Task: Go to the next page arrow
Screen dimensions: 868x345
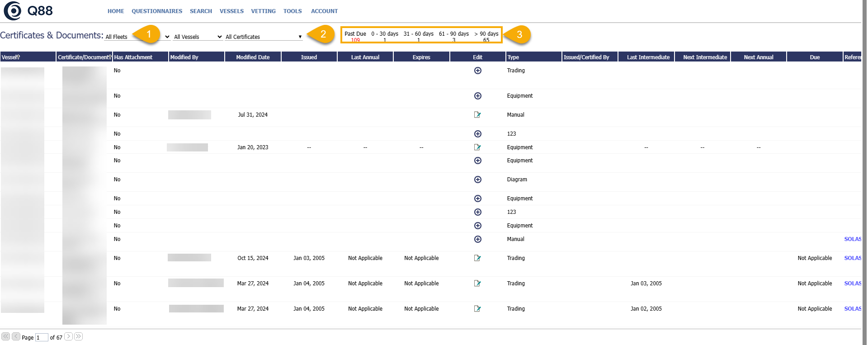Action: (x=68, y=336)
